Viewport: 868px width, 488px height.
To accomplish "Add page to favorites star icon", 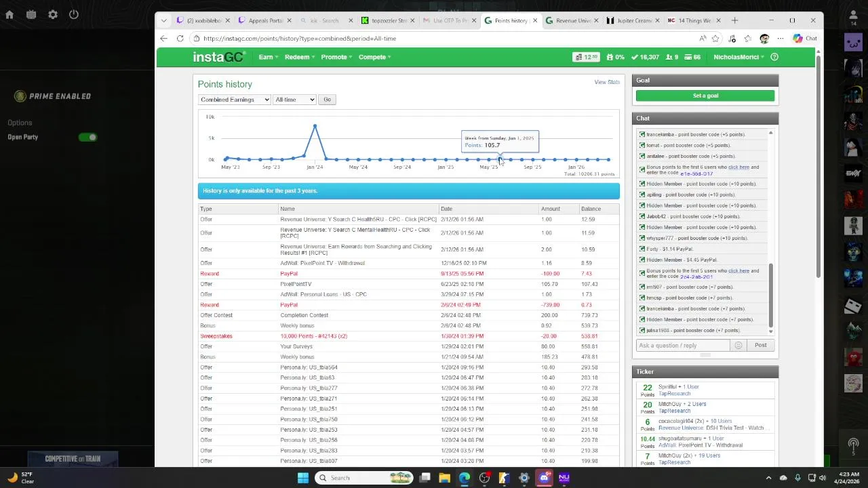I will (x=715, y=39).
